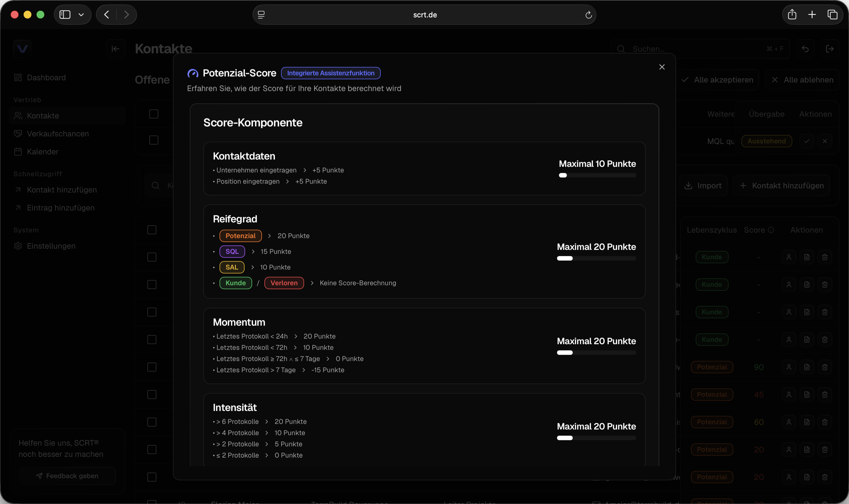Open a new tab with plus icon

[x=812, y=15]
